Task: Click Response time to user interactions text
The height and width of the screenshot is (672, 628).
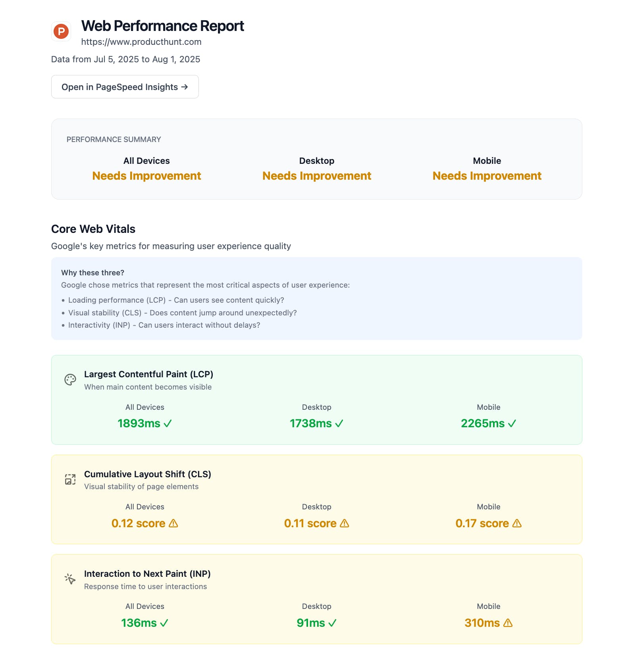Action: pos(145,586)
